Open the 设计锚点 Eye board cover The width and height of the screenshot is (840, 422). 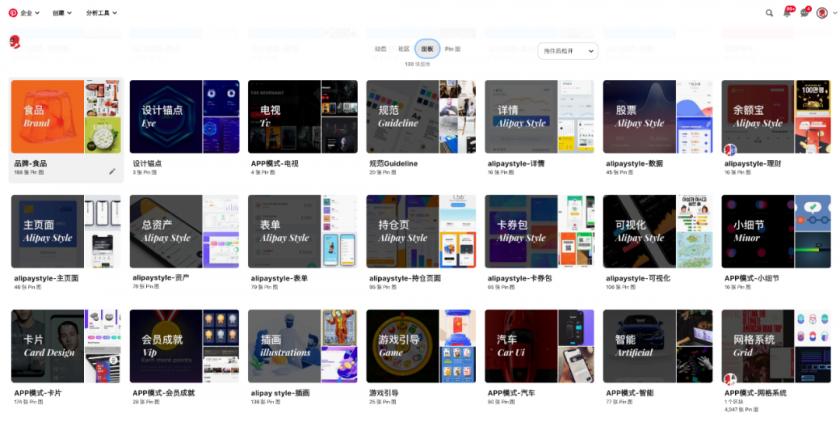click(184, 117)
